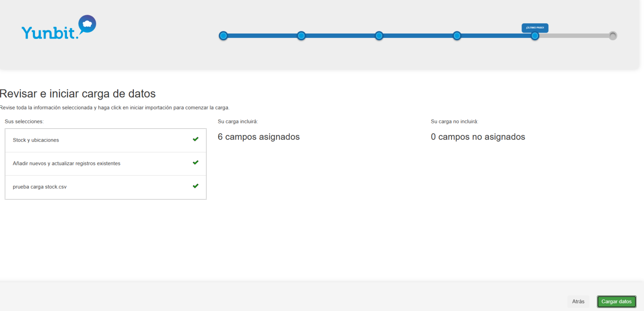The image size is (644, 311).
Task: Click checkmark beside Añadir nuevos y actualizar
Action: [195, 163]
